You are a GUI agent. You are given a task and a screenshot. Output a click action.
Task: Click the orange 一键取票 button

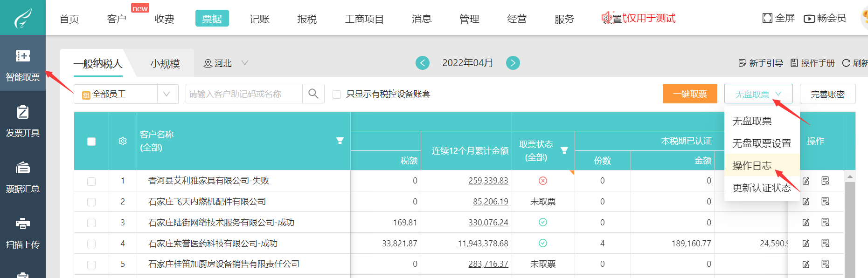(x=689, y=94)
